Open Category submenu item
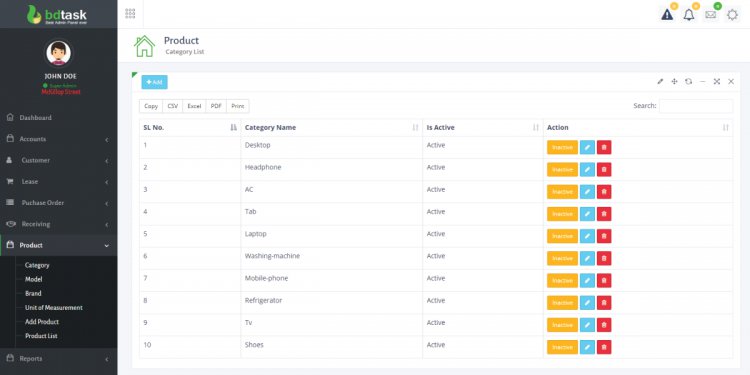 point(37,265)
